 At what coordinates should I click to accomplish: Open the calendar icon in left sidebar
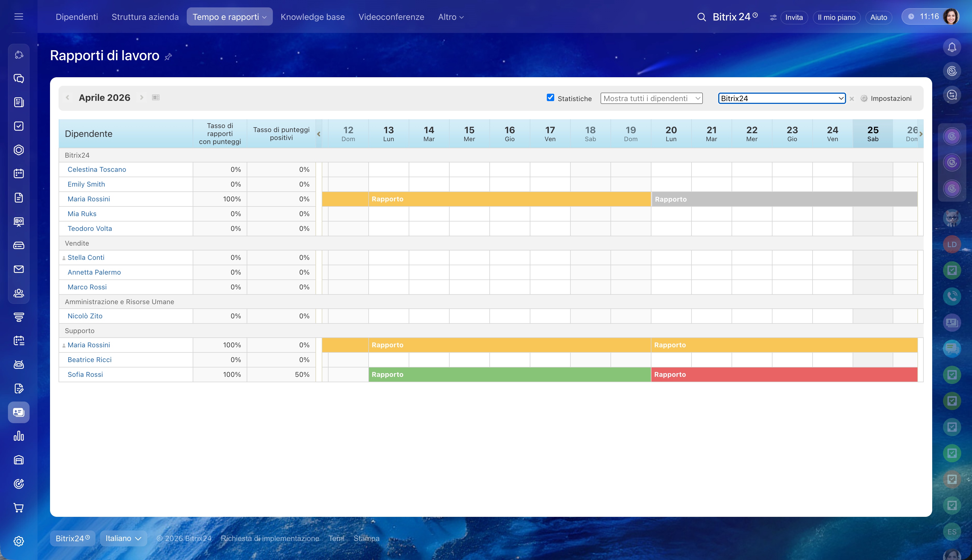tap(18, 174)
